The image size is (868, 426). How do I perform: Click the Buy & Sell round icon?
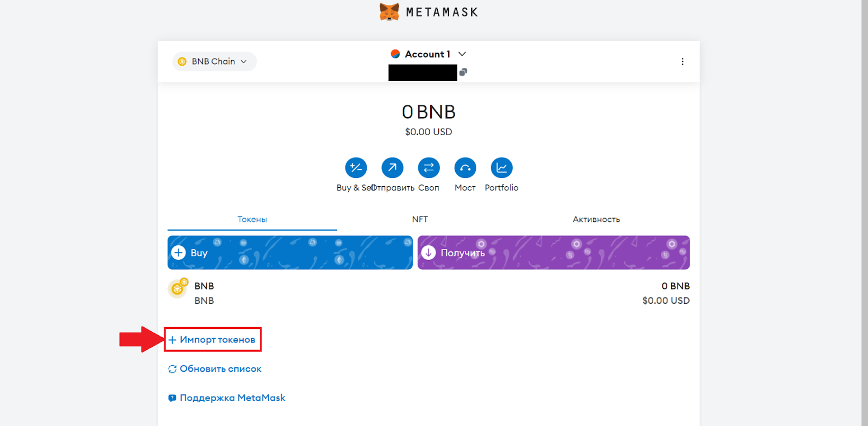tap(356, 168)
